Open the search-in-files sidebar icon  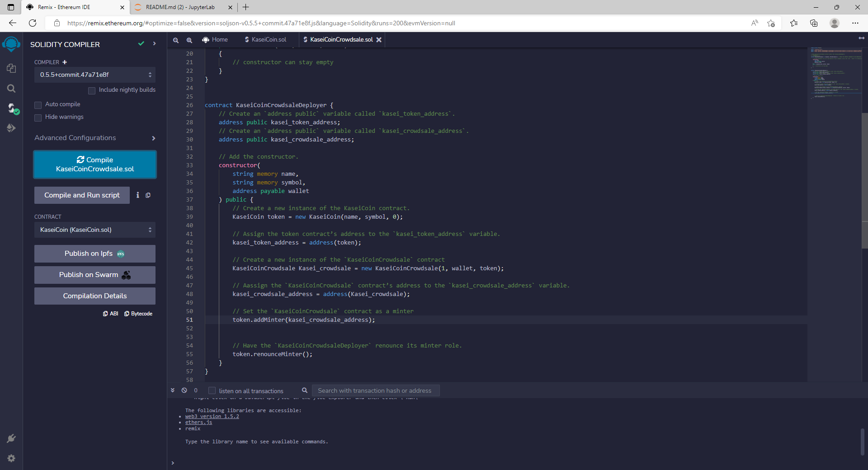(11, 89)
